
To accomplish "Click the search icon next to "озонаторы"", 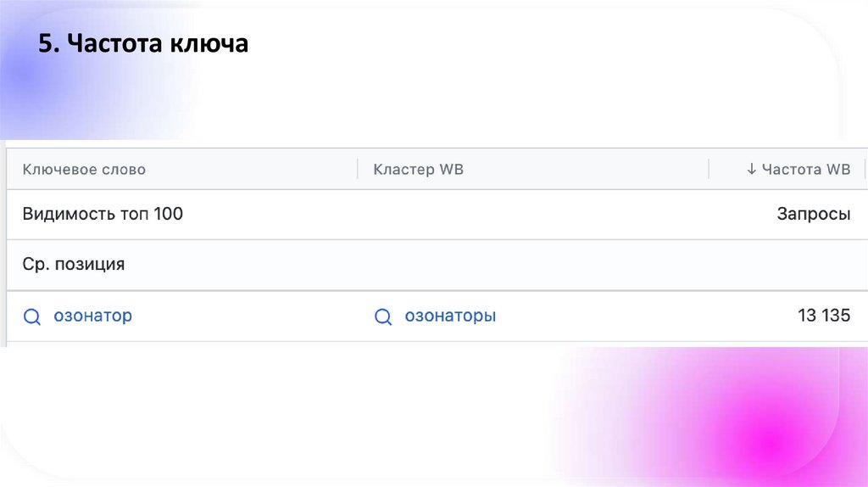I will pos(383,317).
